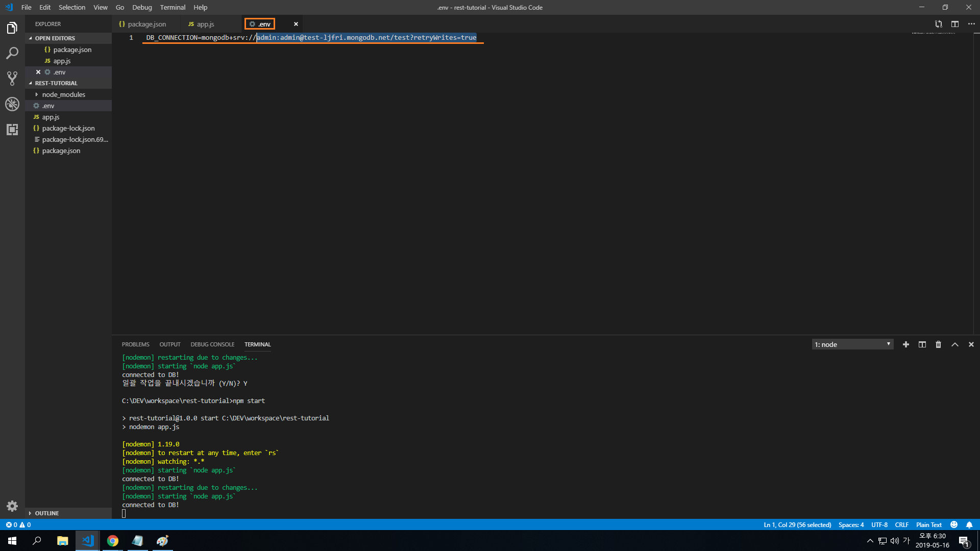Click the feedback smiley in status bar

point(954,524)
